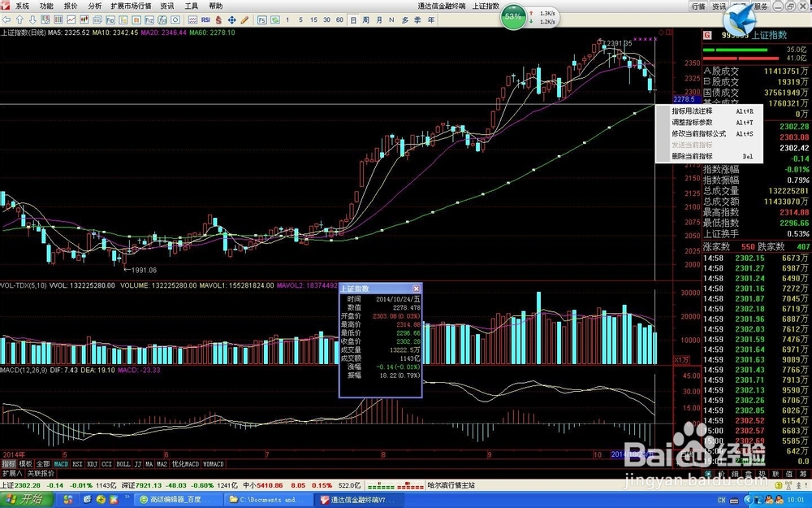Screen dimensions: 812x508
Task: Click the RSI indicator toolbar icon
Action: [x=205, y=20]
